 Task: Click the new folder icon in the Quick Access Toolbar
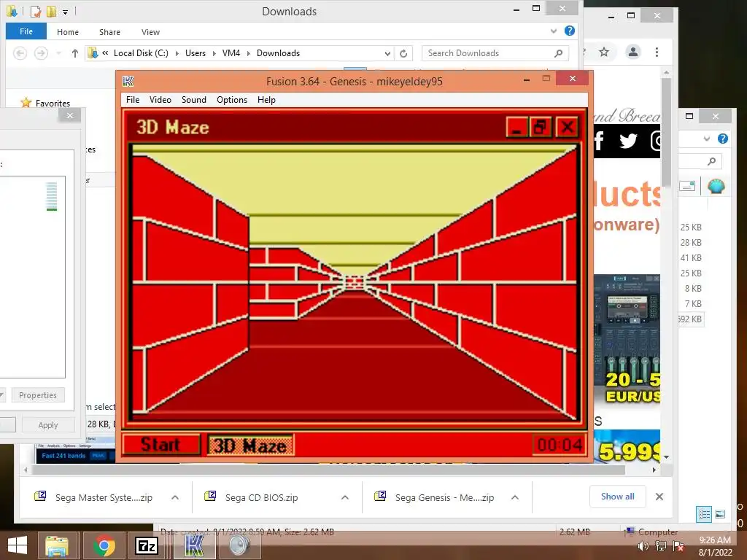point(51,12)
